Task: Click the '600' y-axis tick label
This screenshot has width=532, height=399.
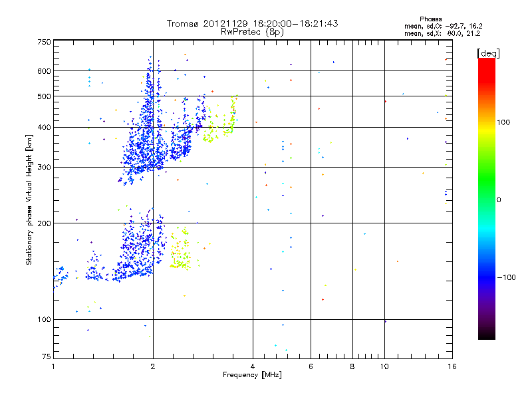Action: point(44,71)
